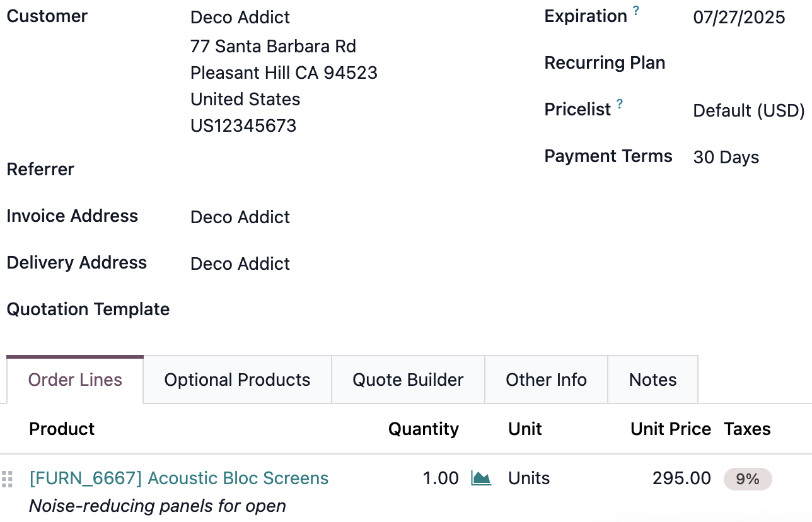Viewport: 812px width, 522px height.
Task: Click the Pricelist help question mark
Action: (x=620, y=104)
